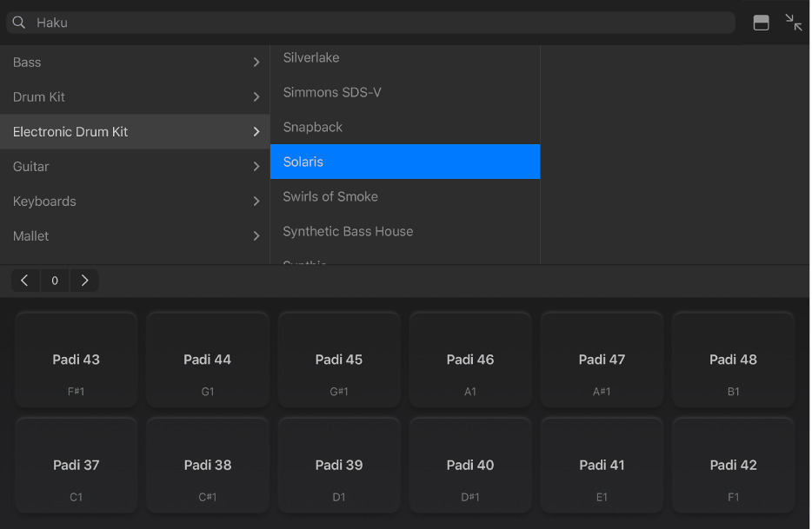
Task: Select the Electronic Drum Kit category
Action: (70, 132)
